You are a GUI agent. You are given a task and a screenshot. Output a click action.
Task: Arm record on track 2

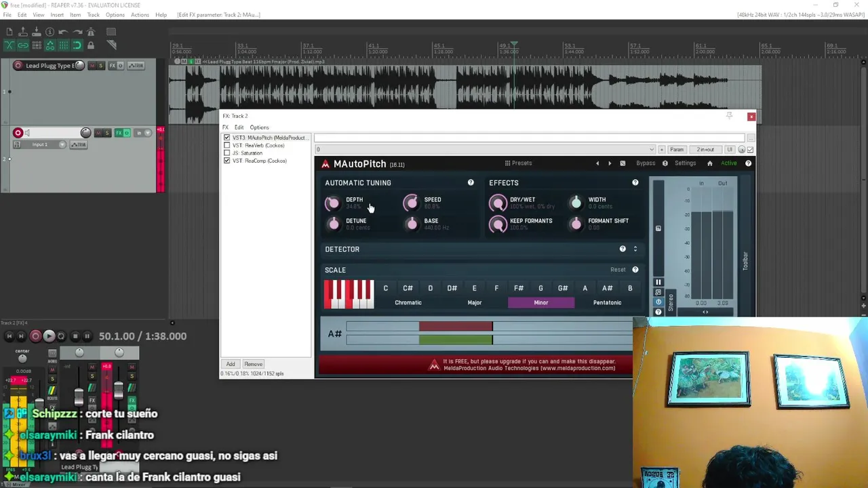pos(18,133)
